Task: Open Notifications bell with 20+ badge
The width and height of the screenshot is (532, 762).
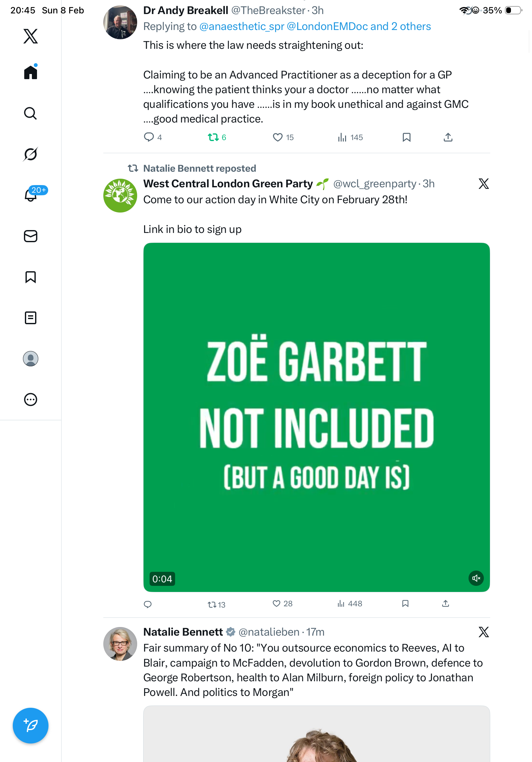Action: point(31,195)
